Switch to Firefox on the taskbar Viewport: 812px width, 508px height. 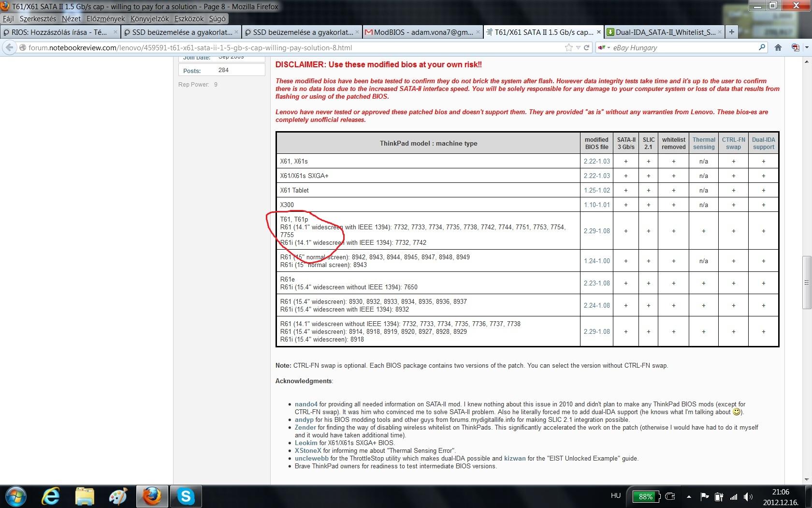(152, 496)
